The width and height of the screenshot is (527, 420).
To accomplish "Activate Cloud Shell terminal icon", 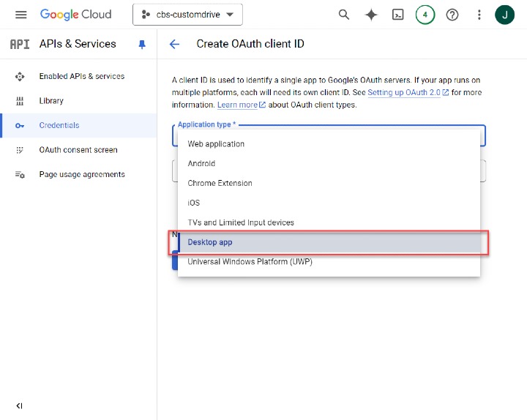I will tap(397, 15).
